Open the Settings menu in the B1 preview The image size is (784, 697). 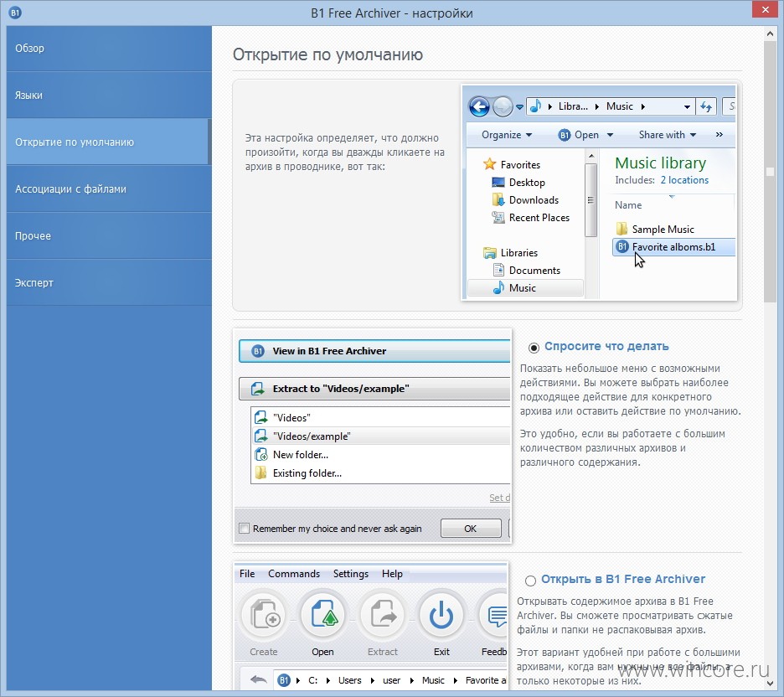tap(351, 574)
